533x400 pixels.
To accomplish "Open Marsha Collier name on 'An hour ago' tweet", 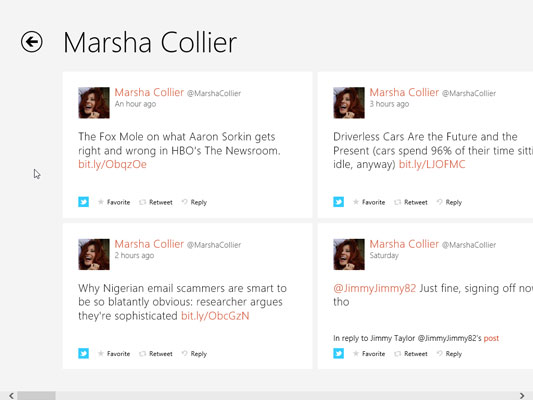I will click(149, 92).
